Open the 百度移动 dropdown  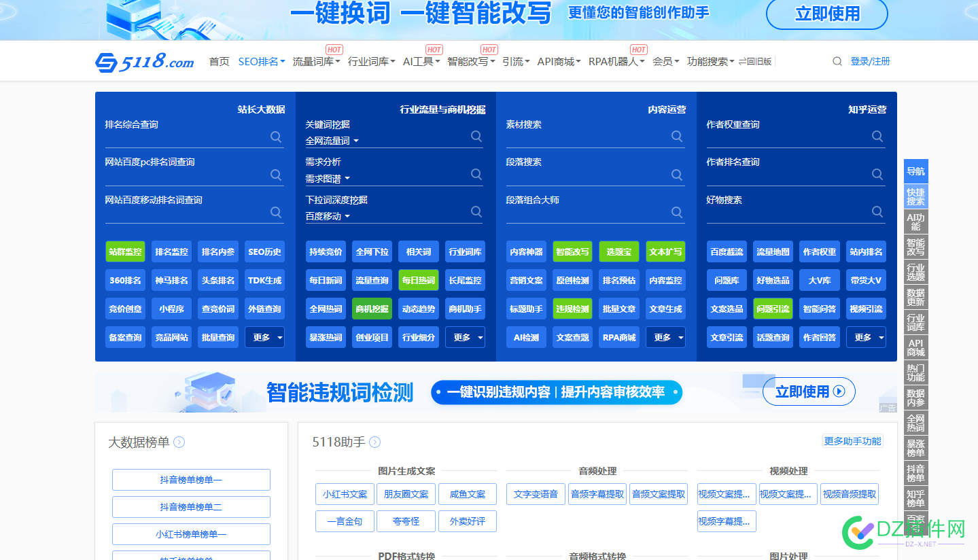coord(328,216)
